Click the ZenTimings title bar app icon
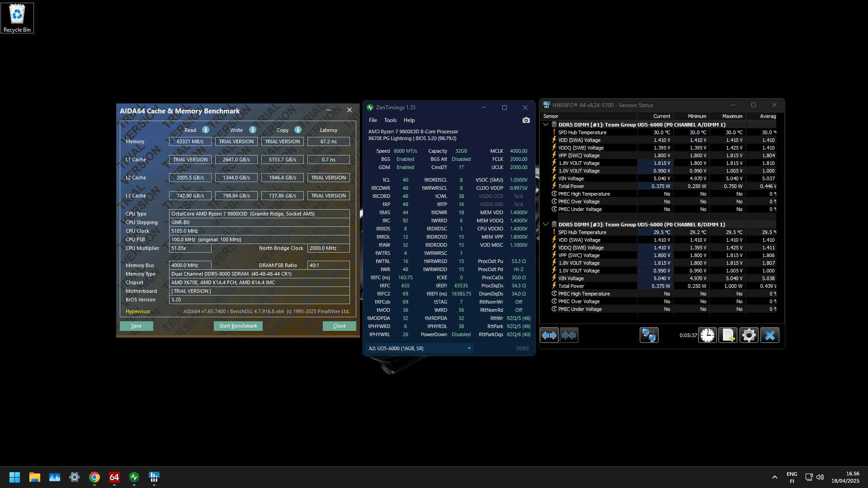868x488 pixels. coord(370,108)
